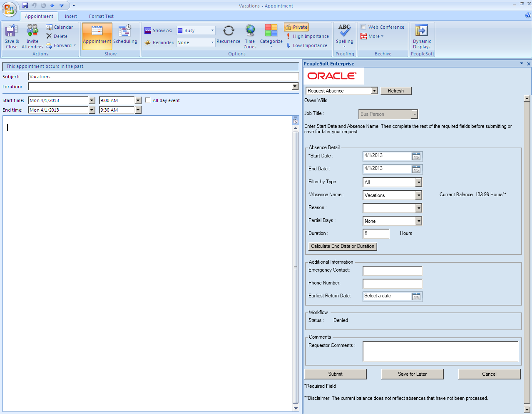Run the Spelling check

click(345, 36)
